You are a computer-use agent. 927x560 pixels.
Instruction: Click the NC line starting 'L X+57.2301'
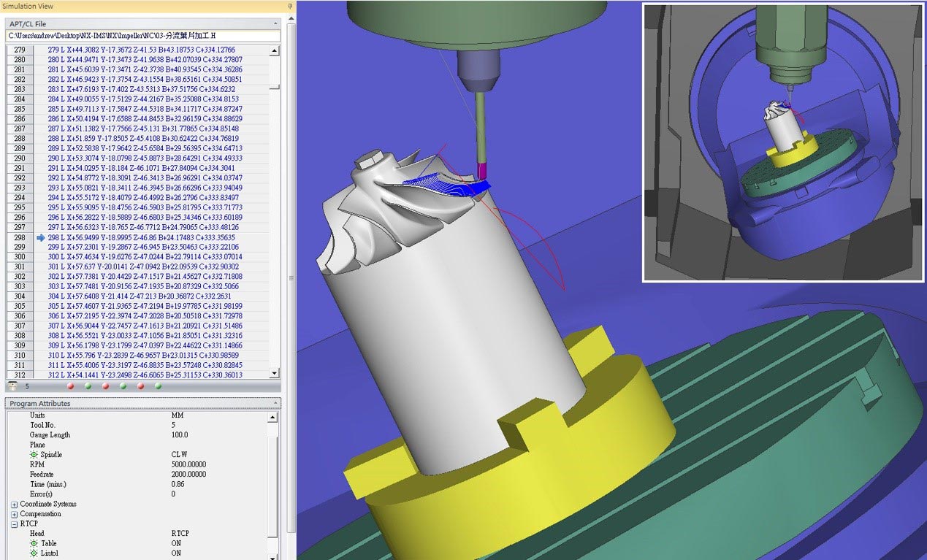click(x=145, y=248)
